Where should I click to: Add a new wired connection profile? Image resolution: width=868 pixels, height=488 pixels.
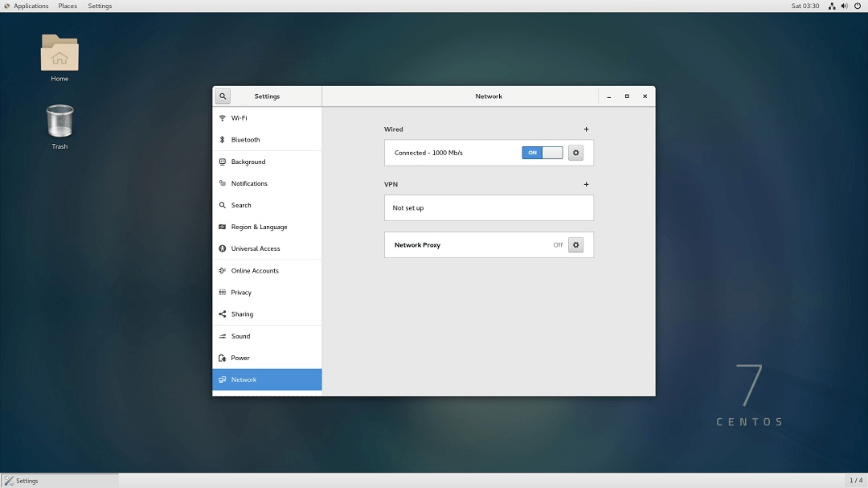(x=586, y=129)
